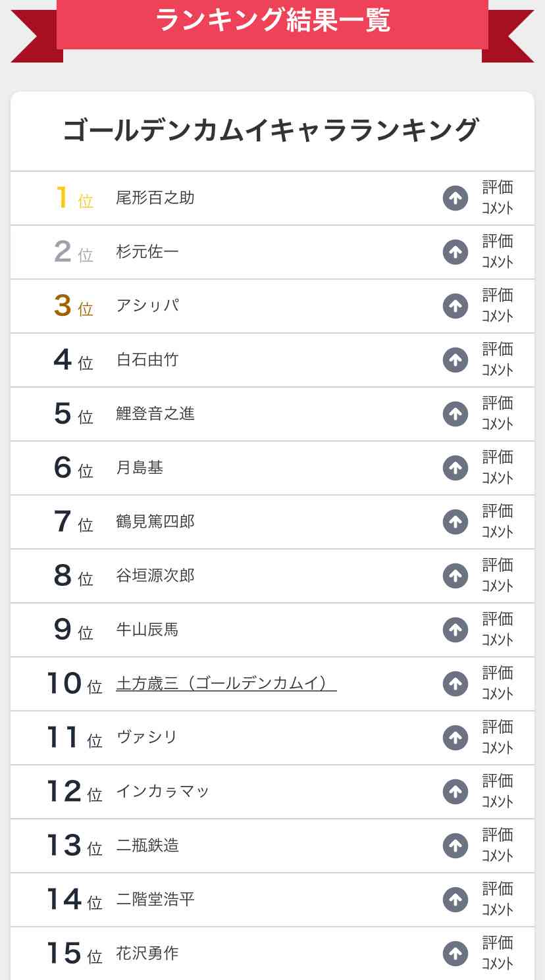The width and height of the screenshot is (545, 980).
Task: Select the 花沢勇作 name in rank 15
Action: coord(147,954)
